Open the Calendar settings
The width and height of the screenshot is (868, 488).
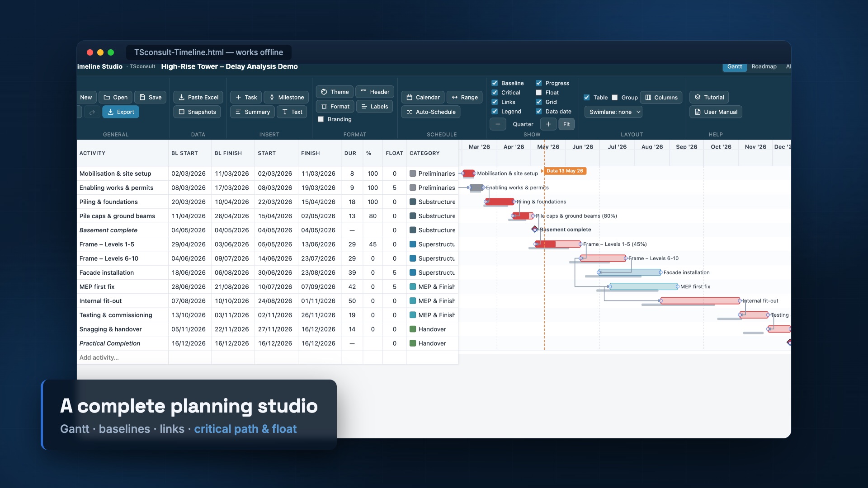pyautogui.click(x=423, y=97)
